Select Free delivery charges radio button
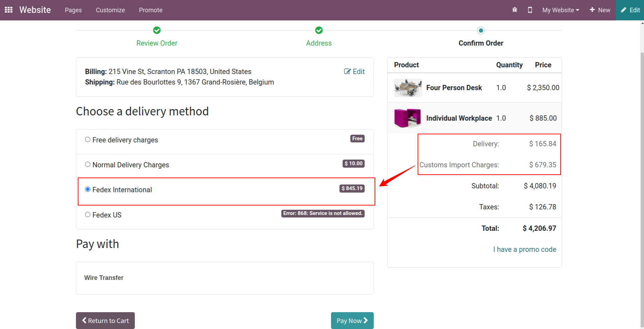 (88, 140)
